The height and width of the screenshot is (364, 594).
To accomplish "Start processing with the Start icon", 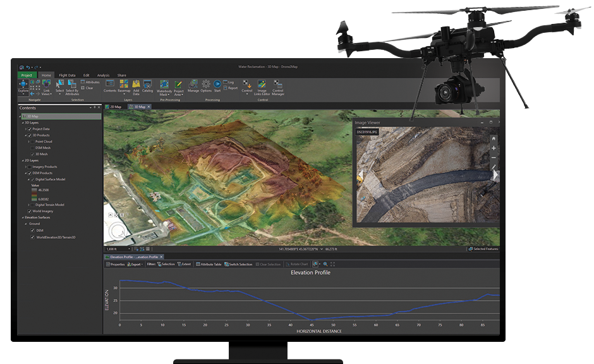I will 217,84.
